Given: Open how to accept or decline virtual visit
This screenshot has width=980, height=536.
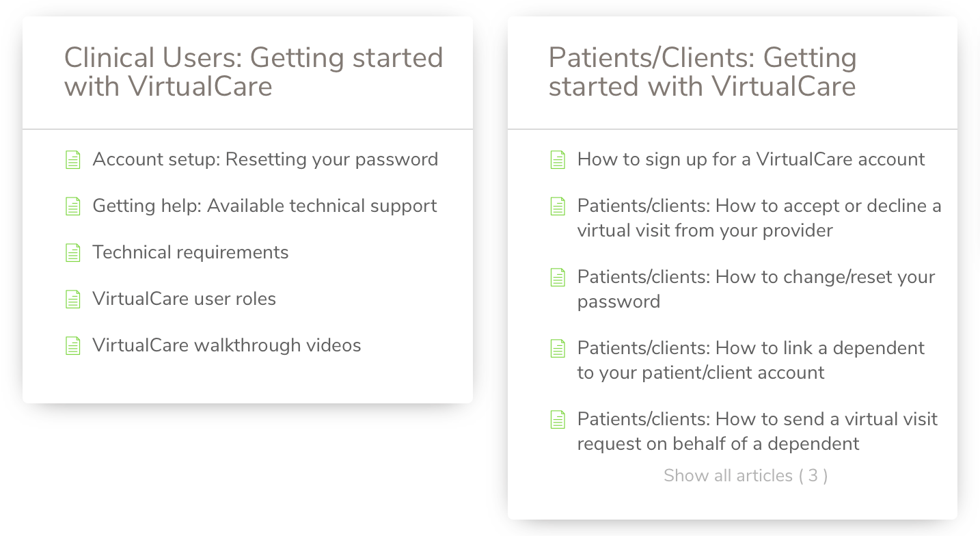Looking at the screenshot, I should (x=759, y=218).
